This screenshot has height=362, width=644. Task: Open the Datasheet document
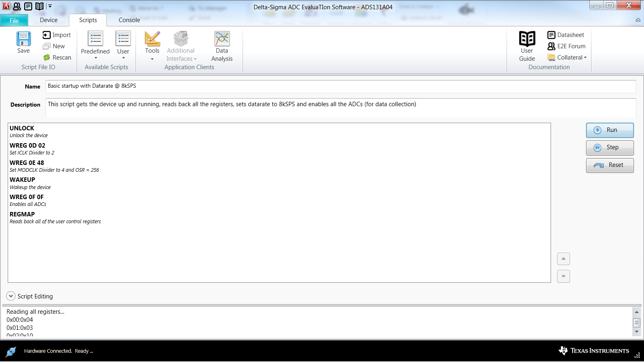(566, 35)
